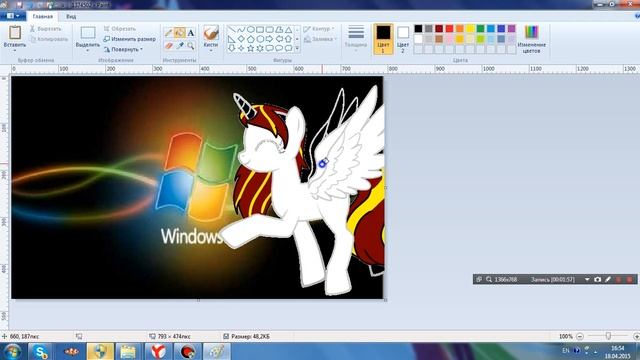The width and height of the screenshot is (640, 360).
Task: Open Изменение цветов color editor
Action: [531, 39]
